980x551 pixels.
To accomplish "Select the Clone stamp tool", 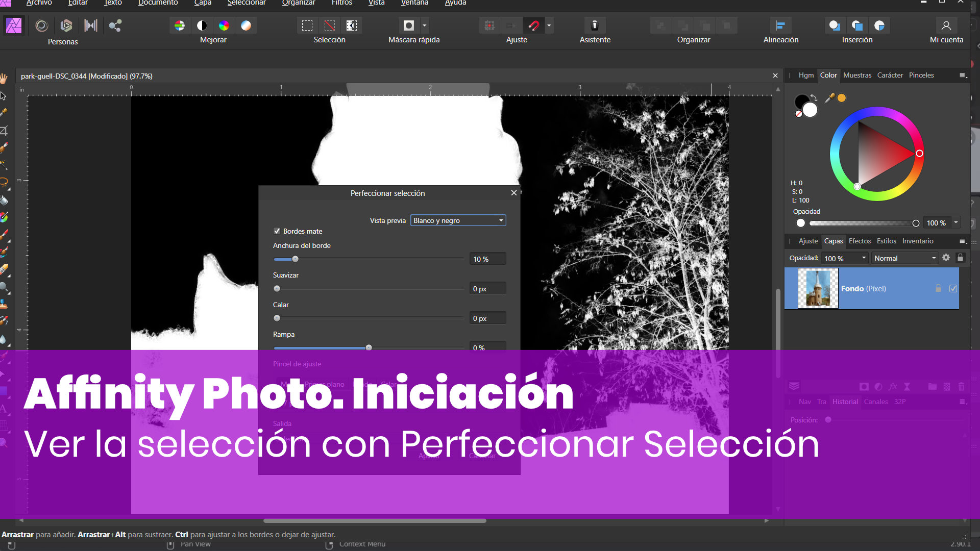I will click(x=4, y=304).
